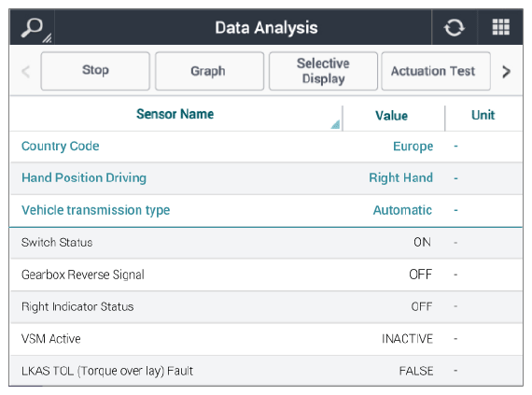Select the VSM Active row

coord(266,339)
